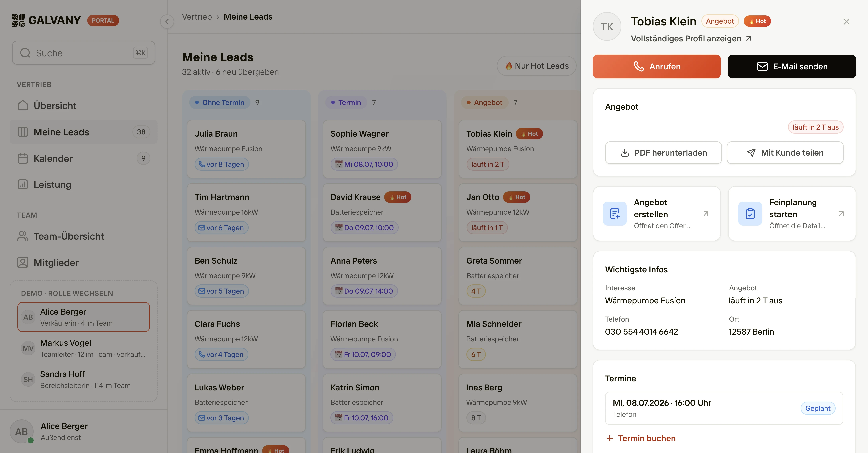This screenshot has width=868, height=453.
Task: Click the Feinplanung starten clipboard icon
Action: (x=750, y=214)
